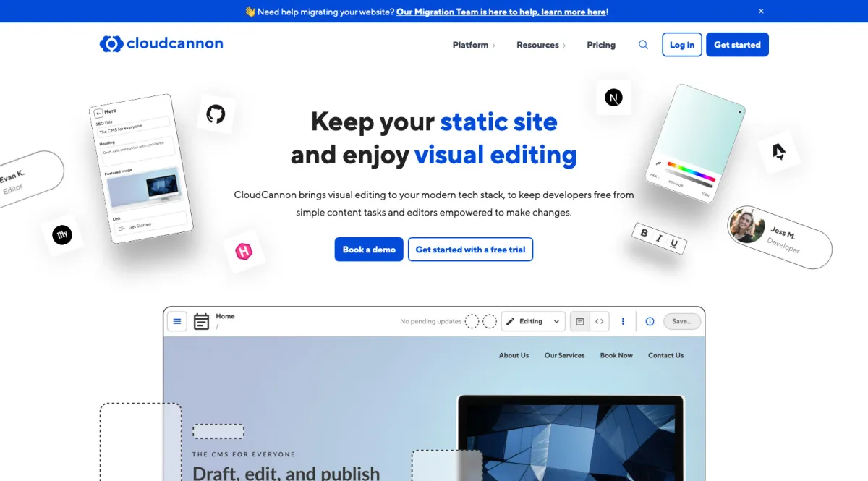Screen dimensions: 868x481
Task: Click the rainbow hue slider
Action: click(691, 170)
